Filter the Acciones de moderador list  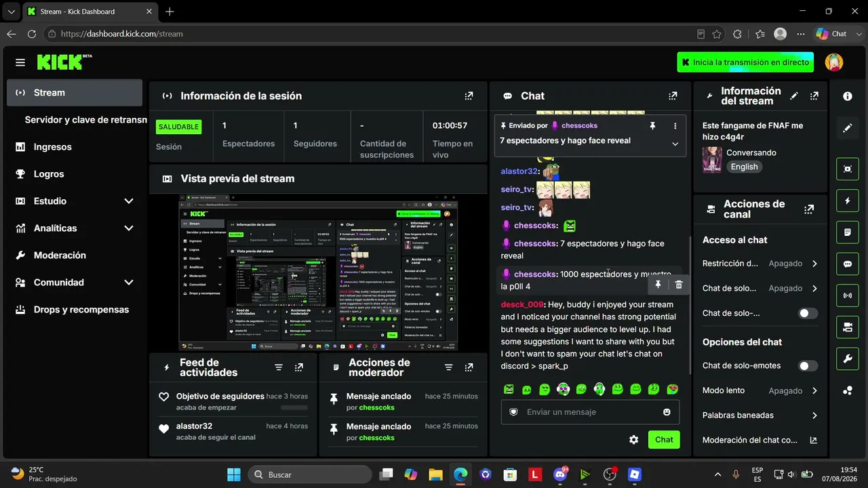448,367
